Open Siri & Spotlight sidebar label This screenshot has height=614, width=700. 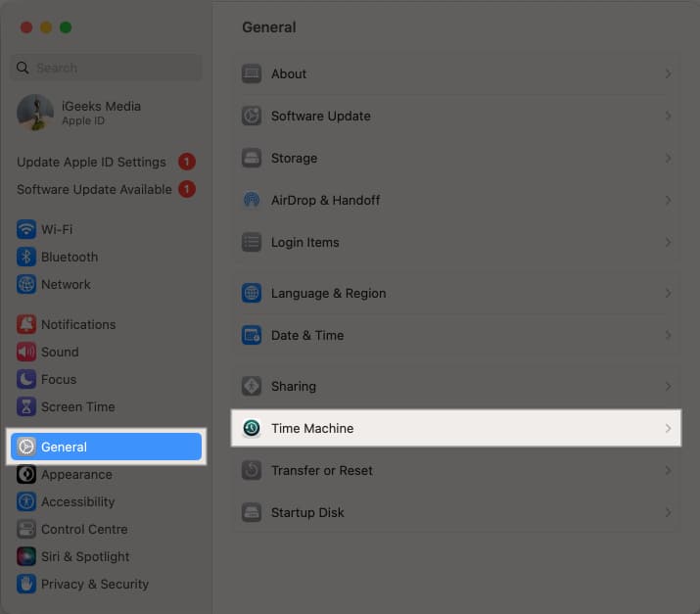[85, 557]
